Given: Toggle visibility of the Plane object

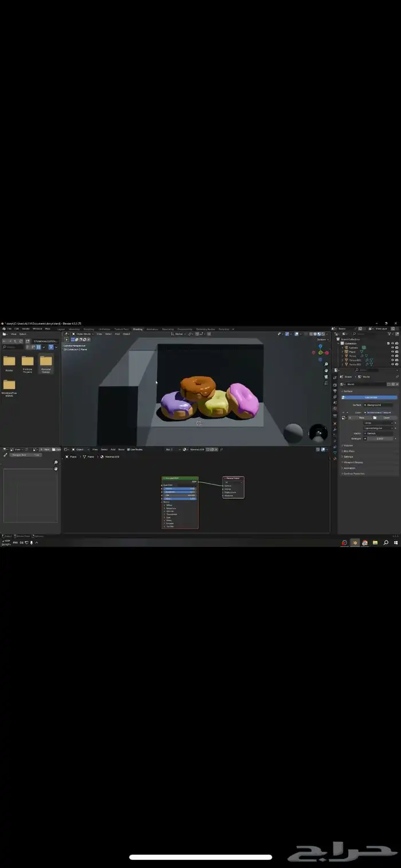Looking at the screenshot, I should coord(392,351).
